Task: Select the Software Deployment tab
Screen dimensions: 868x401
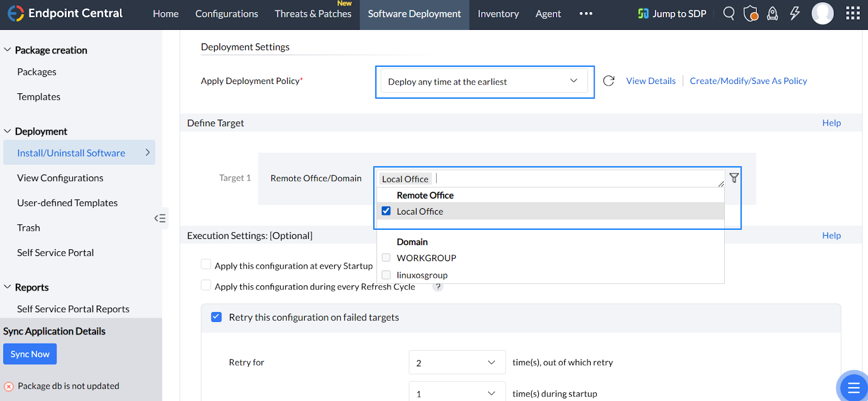Action: (x=414, y=14)
